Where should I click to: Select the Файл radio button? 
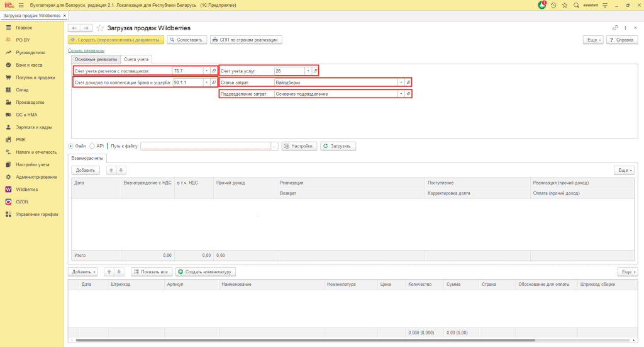70,146
